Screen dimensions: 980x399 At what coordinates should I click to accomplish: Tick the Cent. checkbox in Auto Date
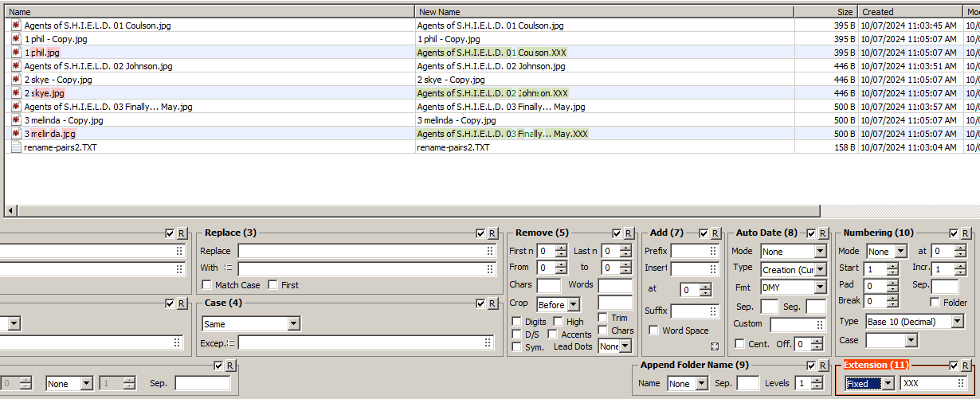(740, 344)
